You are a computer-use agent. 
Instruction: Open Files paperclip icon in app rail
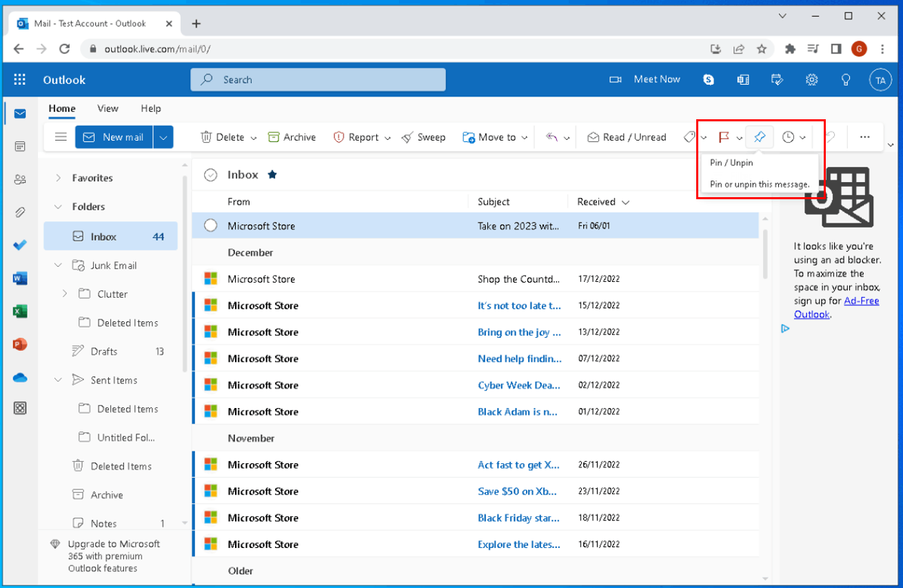coord(20,212)
